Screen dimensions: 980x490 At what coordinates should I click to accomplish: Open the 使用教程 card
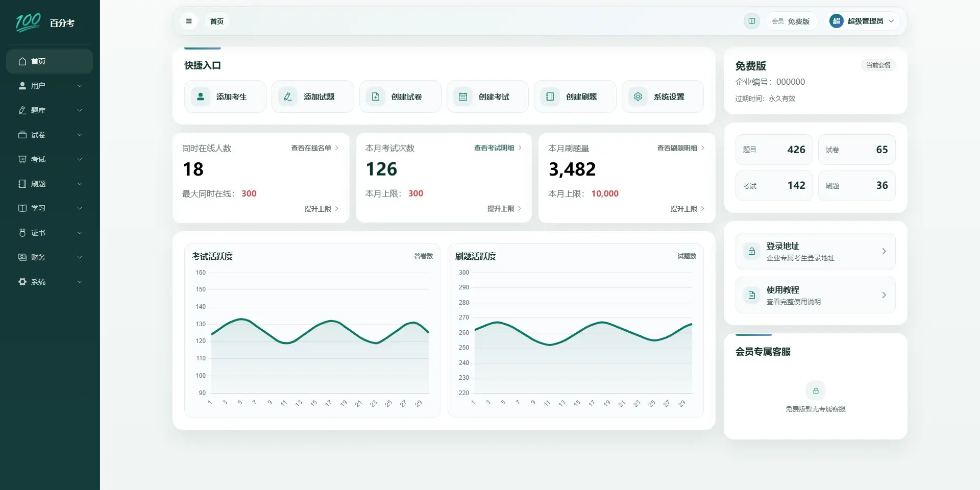(x=815, y=295)
